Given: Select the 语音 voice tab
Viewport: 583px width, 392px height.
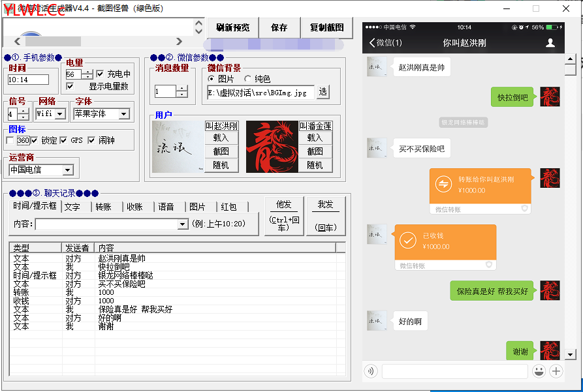Looking at the screenshot, I should pyautogui.click(x=166, y=207).
